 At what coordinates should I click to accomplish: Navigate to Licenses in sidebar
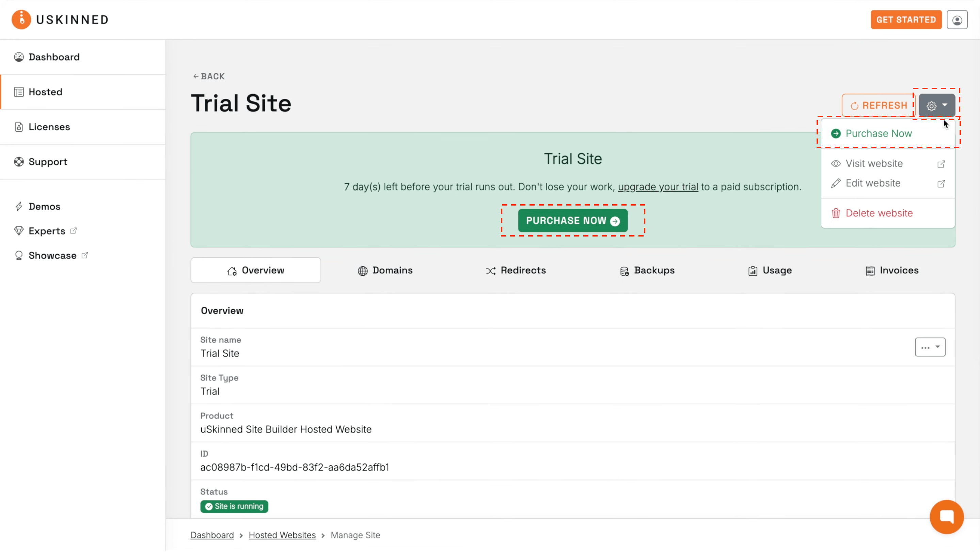click(x=83, y=127)
